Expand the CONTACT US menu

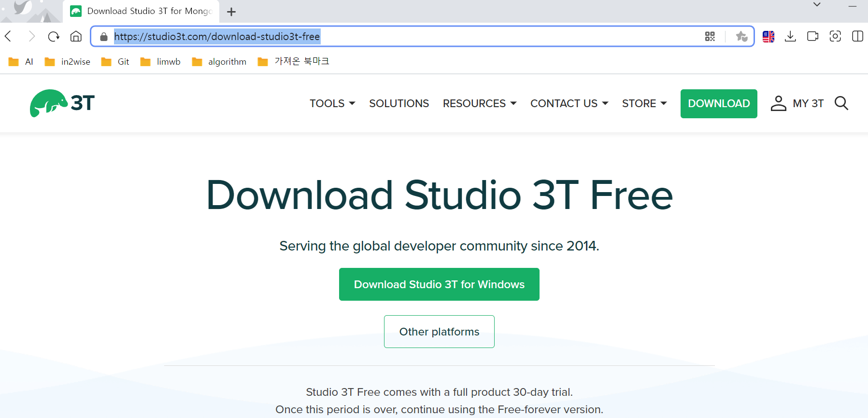(569, 103)
